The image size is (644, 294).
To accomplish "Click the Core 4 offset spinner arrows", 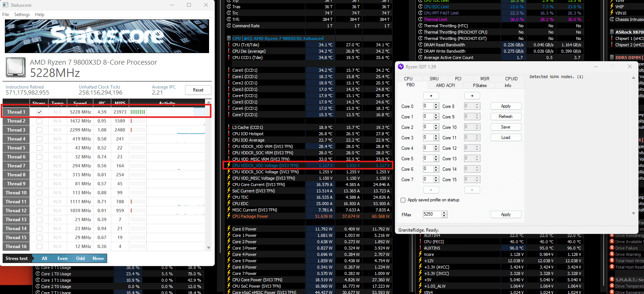I will click(436, 148).
